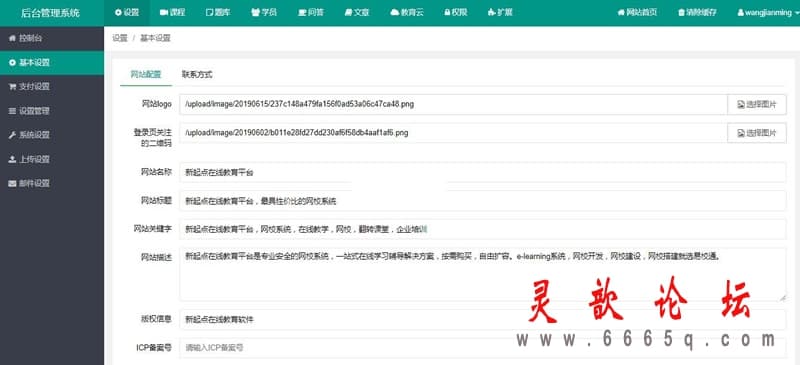Click into the 网站描述 textarea
Image resolution: width=800 pixels, height=365 pixels.
point(483,275)
